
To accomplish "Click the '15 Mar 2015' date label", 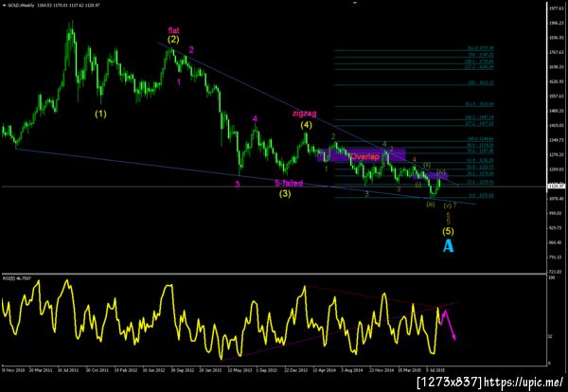I will point(409,370).
